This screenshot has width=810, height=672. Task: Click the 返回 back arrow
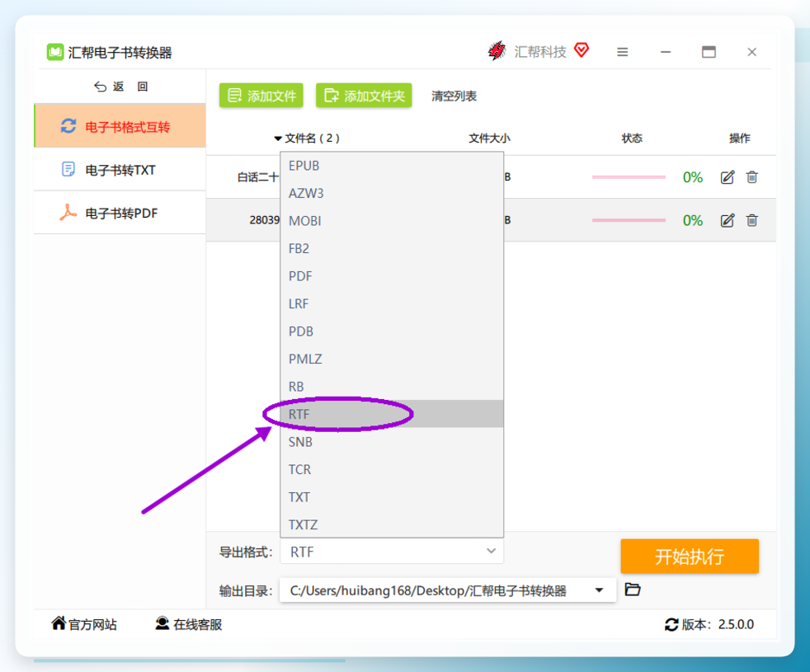point(100,87)
